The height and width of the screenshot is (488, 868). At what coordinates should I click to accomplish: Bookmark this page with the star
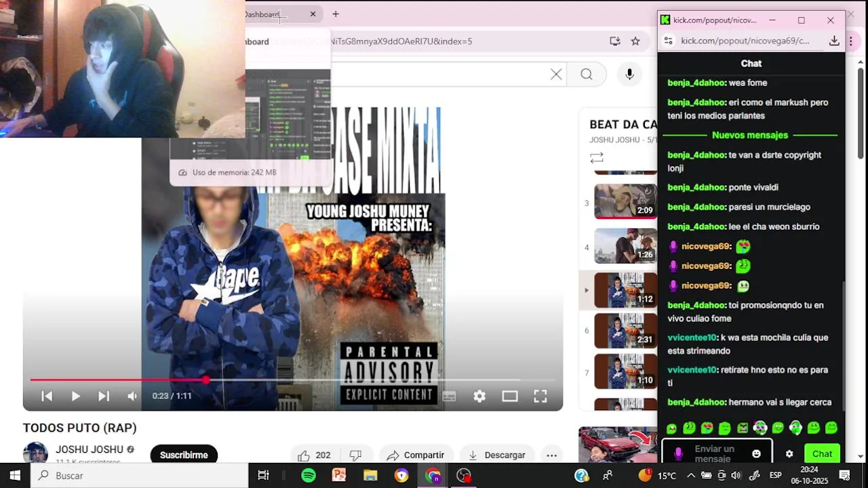[635, 41]
